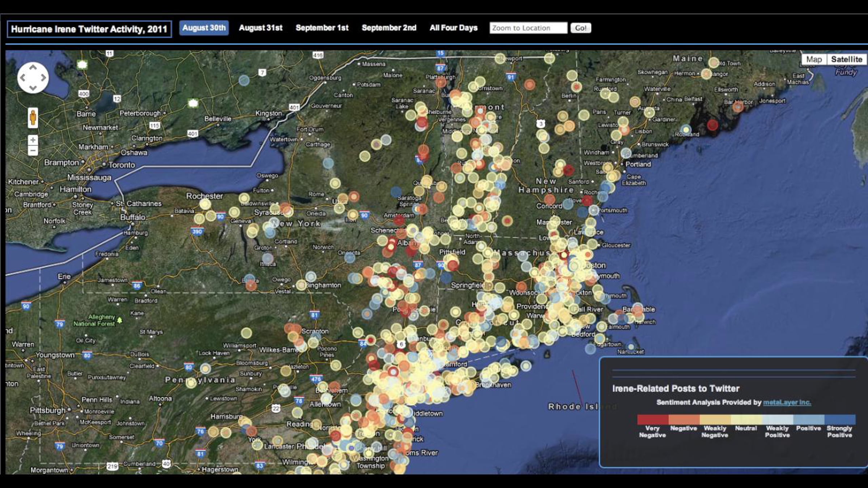Focus the Zoom to Location field

click(x=528, y=28)
